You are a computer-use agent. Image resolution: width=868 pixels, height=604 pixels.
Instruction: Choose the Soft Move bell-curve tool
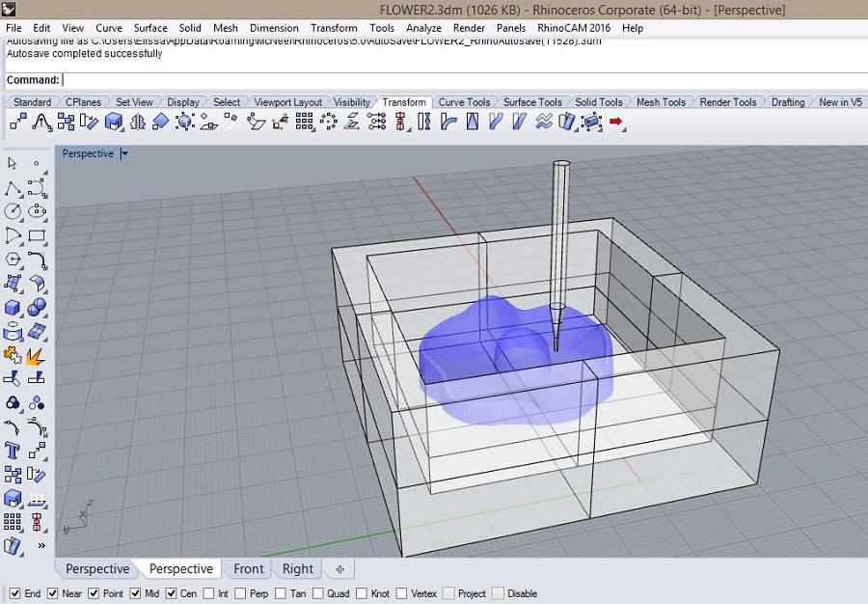(42, 122)
